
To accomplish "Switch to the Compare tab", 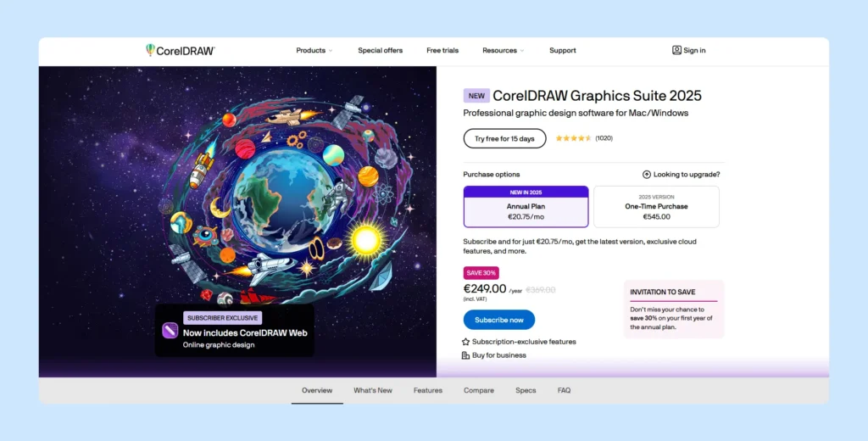I will point(479,391).
